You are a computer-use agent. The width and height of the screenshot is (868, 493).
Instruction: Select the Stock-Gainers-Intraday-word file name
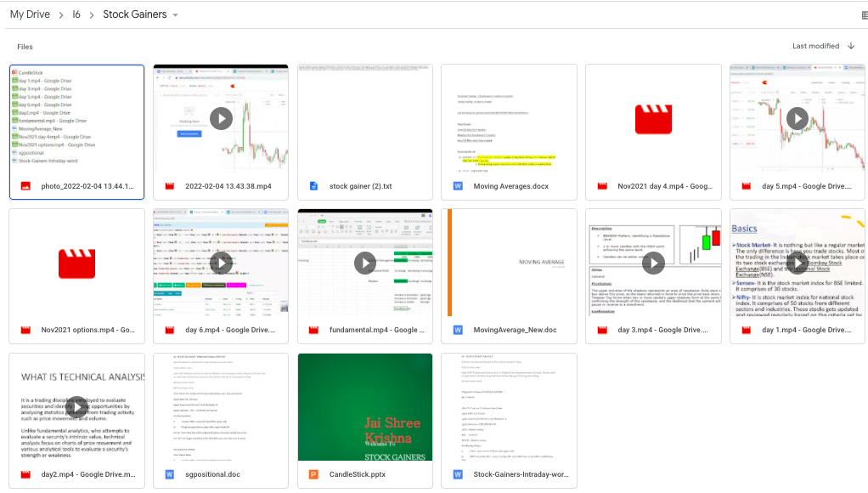click(521, 474)
